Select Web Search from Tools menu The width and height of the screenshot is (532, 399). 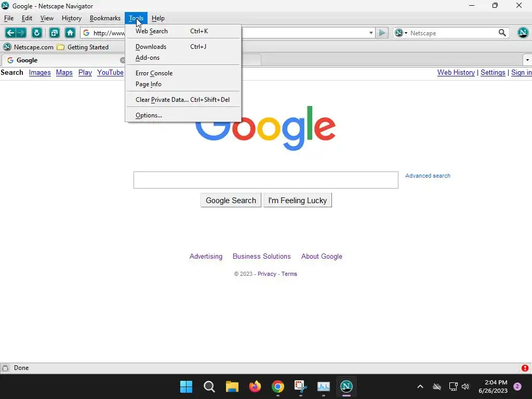click(x=183, y=31)
